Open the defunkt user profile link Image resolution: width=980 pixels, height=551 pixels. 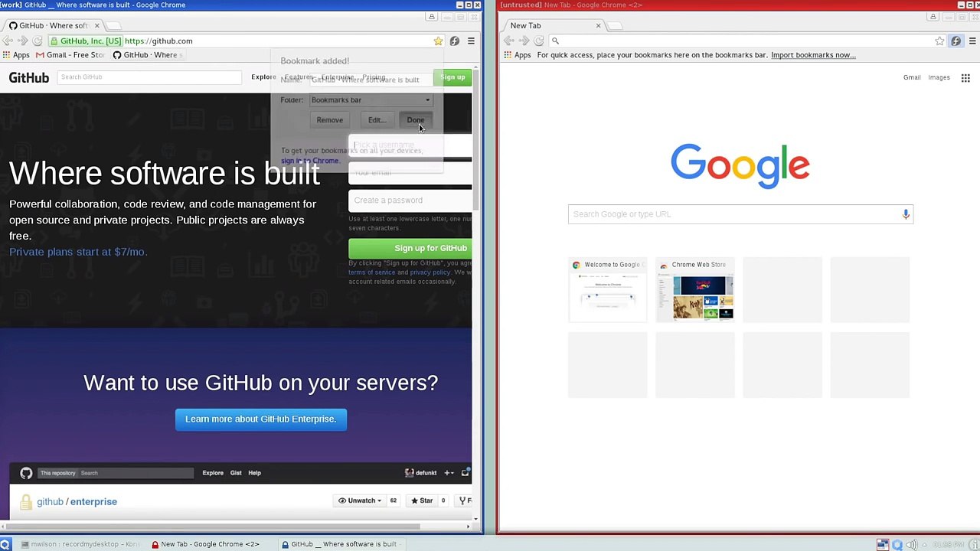(x=420, y=473)
